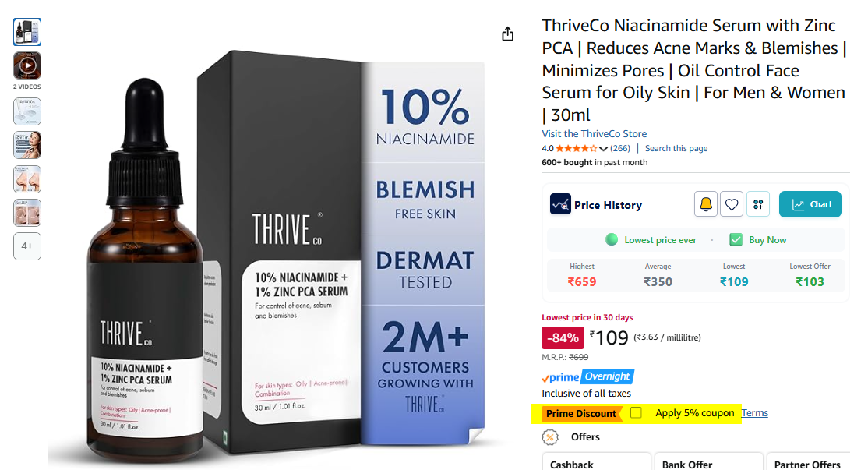The image size is (868, 470).
Task: Click Search this page link
Action: click(x=676, y=148)
